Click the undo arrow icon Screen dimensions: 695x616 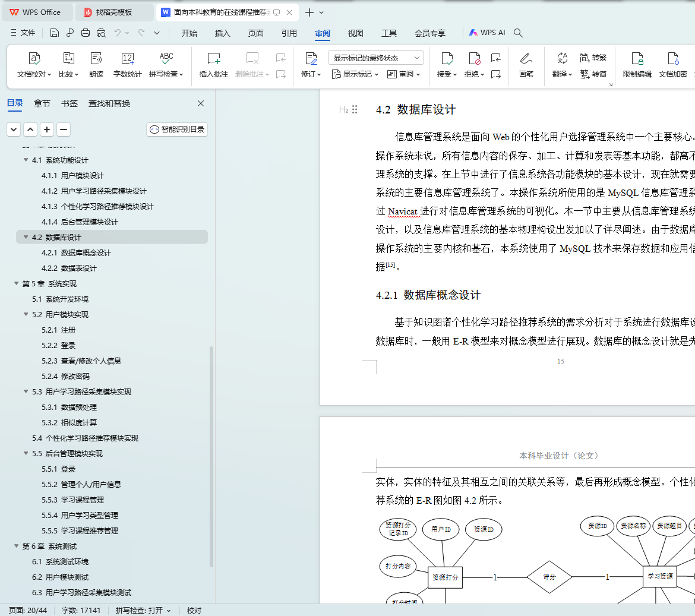pyautogui.click(x=118, y=32)
